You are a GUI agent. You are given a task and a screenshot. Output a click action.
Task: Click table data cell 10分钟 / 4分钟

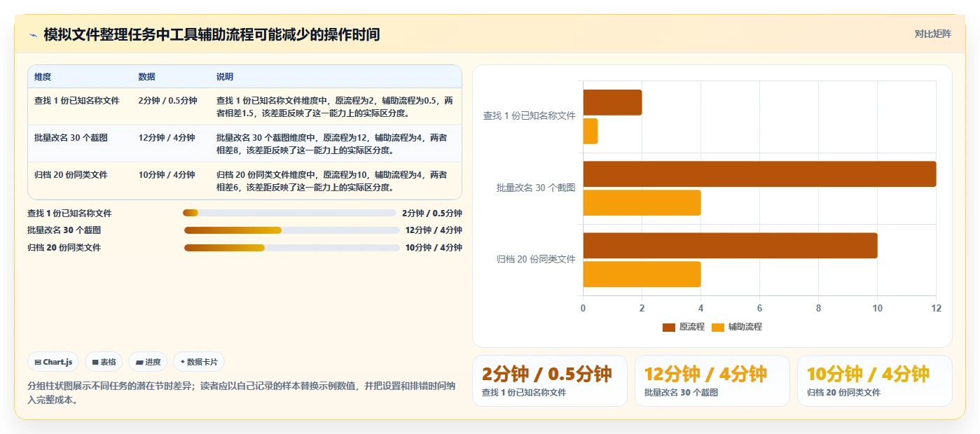tap(167, 175)
